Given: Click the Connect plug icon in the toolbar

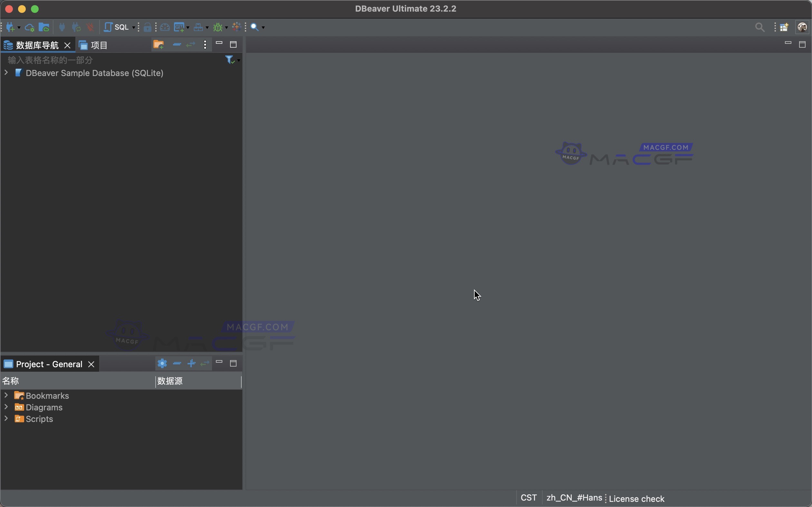Looking at the screenshot, I should pos(62,27).
